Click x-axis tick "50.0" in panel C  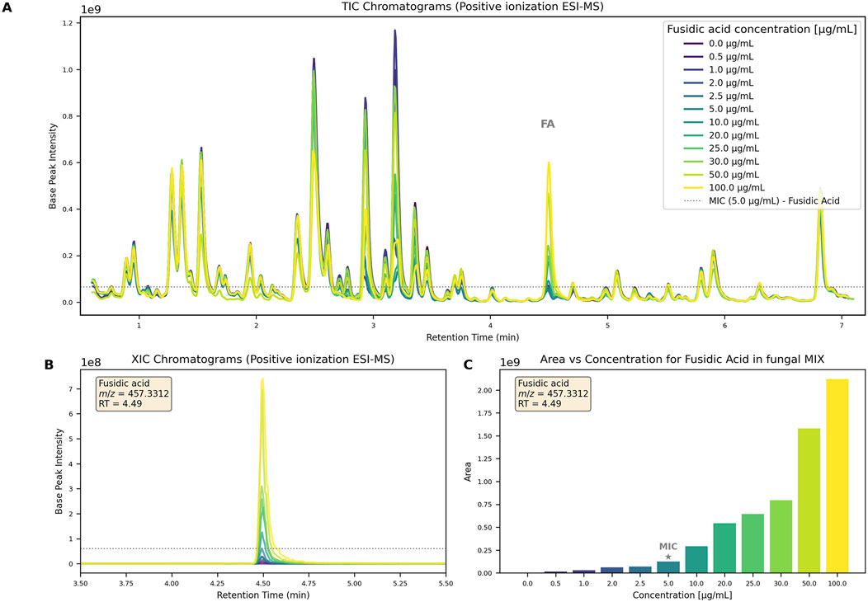(809, 583)
